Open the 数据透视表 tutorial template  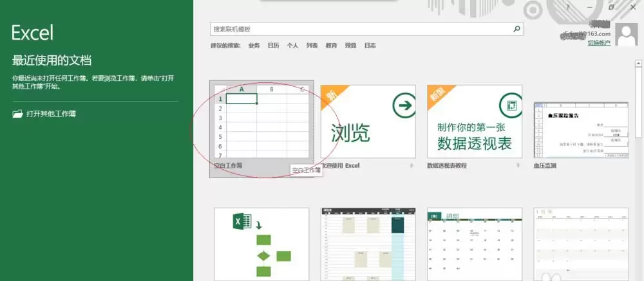tap(475, 122)
